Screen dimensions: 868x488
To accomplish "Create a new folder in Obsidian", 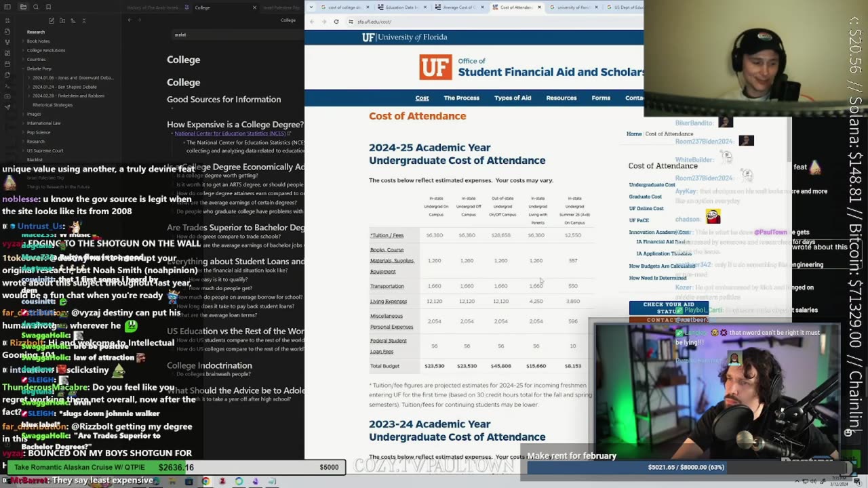I will coord(62,20).
